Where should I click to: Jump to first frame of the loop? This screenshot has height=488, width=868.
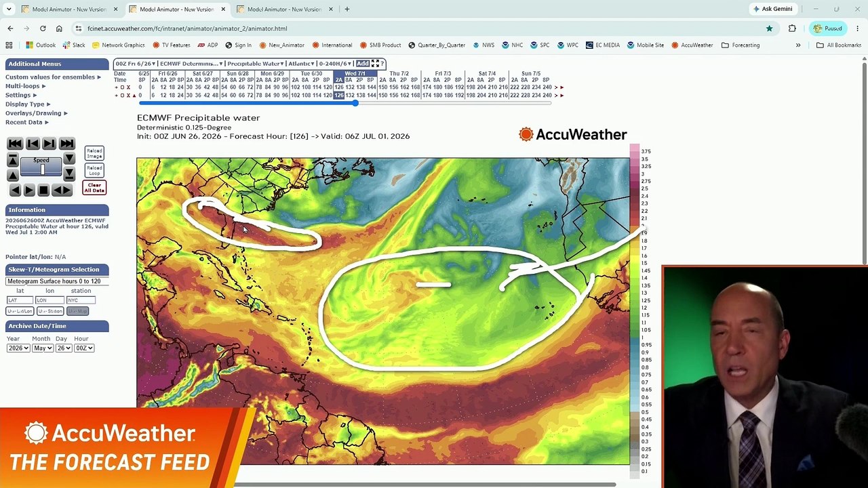[x=15, y=143]
